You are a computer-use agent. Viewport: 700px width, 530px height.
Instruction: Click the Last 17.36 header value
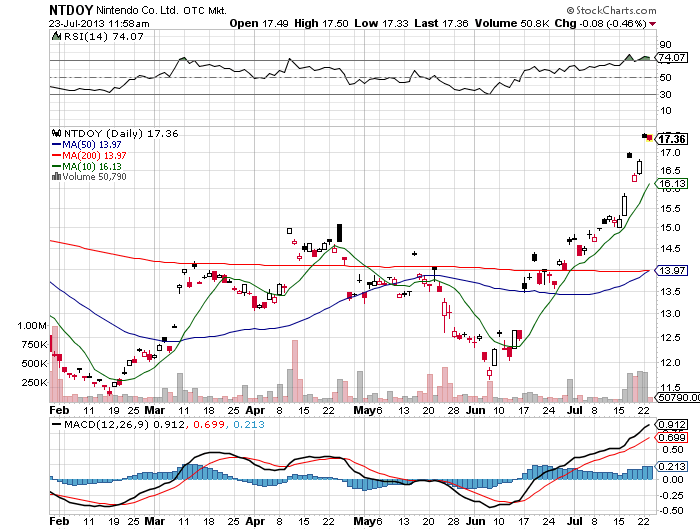441,23
